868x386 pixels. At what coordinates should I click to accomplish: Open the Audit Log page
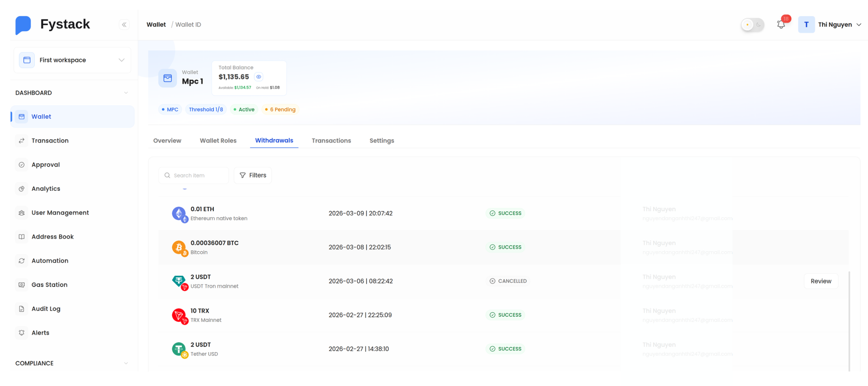click(46, 309)
